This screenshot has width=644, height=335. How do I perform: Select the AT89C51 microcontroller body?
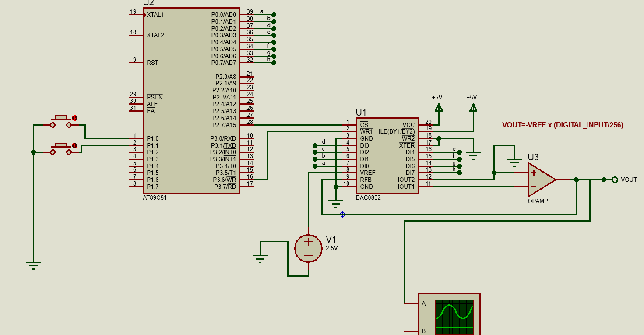pyautogui.click(x=191, y=101)
